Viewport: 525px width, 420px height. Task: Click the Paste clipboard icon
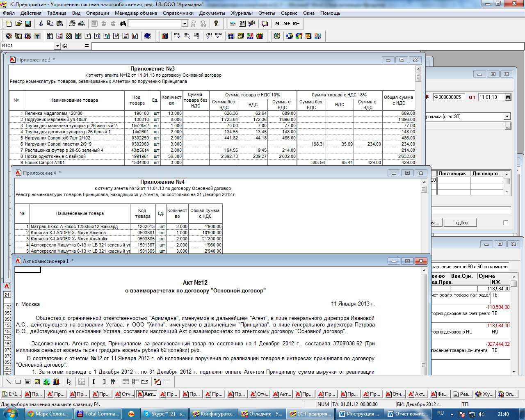(x=59, y=24)
